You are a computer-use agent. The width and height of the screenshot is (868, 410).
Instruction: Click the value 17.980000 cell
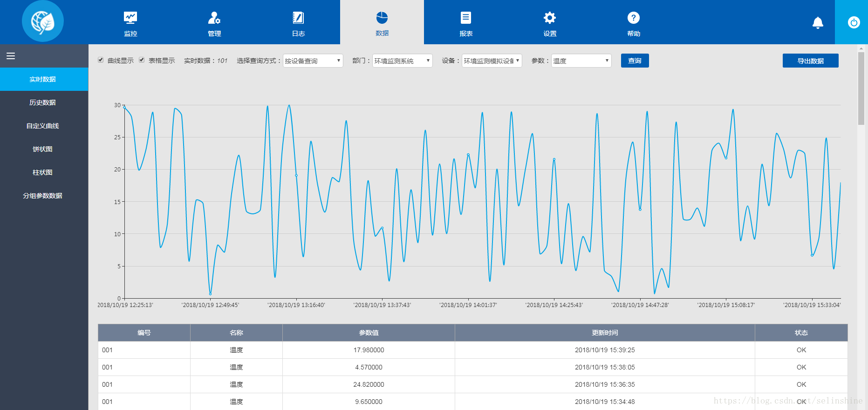[369, 350]
